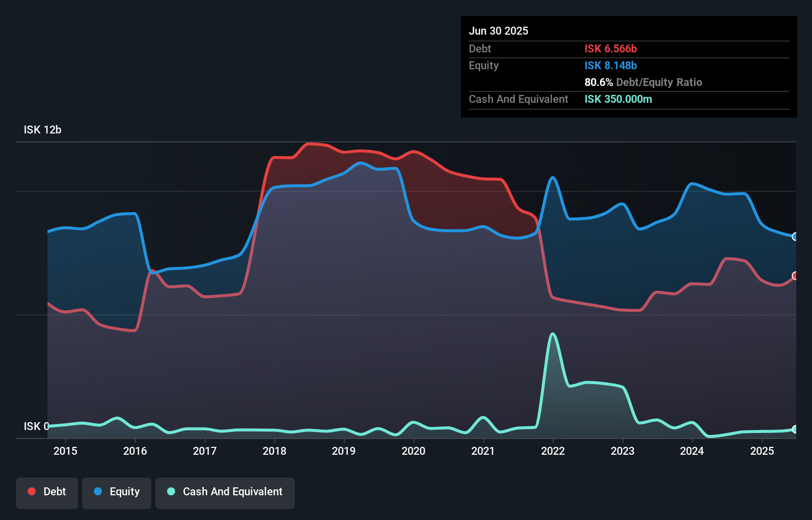Select the Equity legend label text

pos(125,491)
